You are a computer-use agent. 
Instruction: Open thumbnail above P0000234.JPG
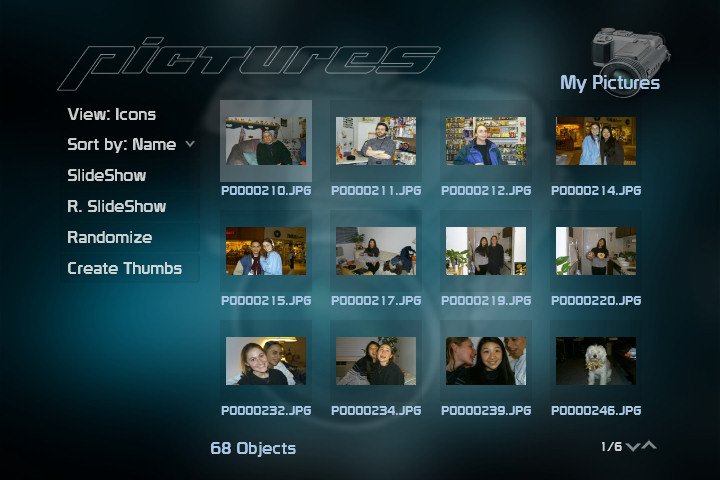click(376, 361)
